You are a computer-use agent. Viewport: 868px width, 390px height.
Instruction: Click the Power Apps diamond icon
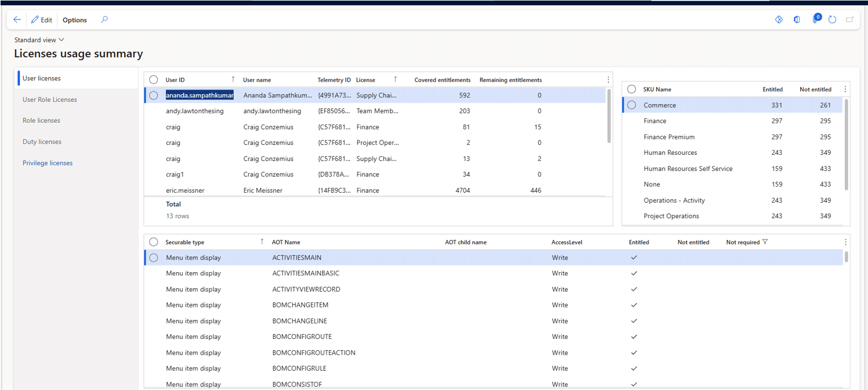[x=779, y=20]
